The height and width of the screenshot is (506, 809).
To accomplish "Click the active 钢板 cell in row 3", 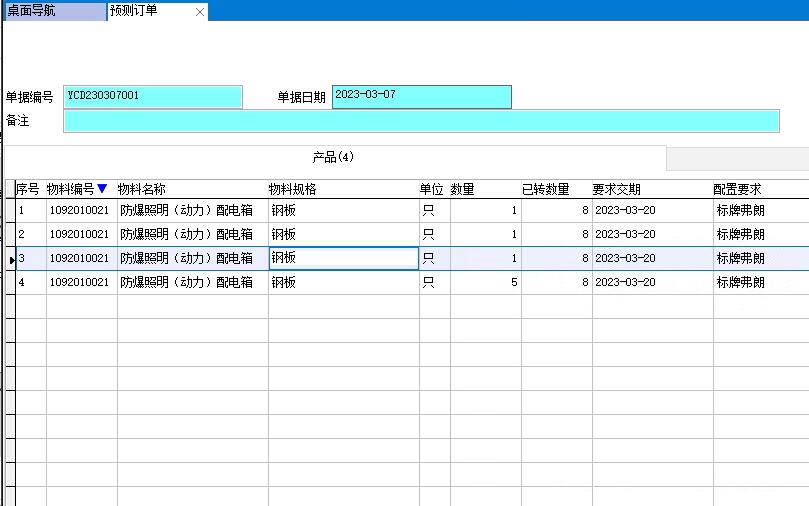I will click(x=343, y=258).
